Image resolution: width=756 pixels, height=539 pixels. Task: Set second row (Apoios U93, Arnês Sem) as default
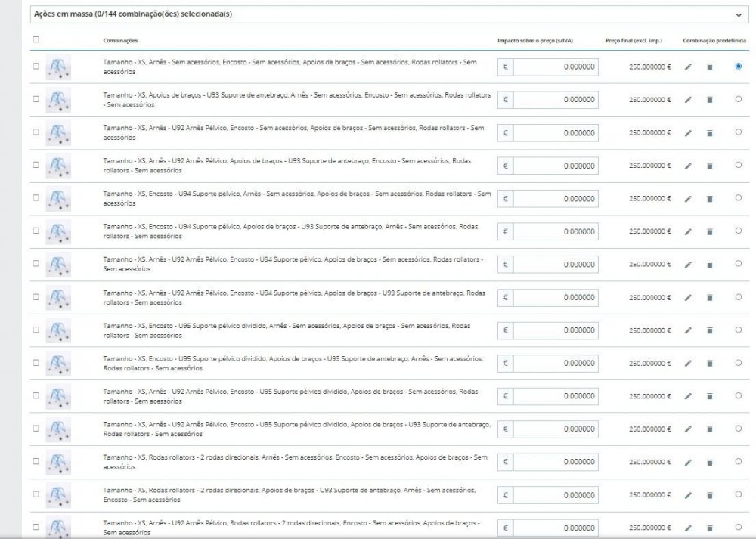738,99
